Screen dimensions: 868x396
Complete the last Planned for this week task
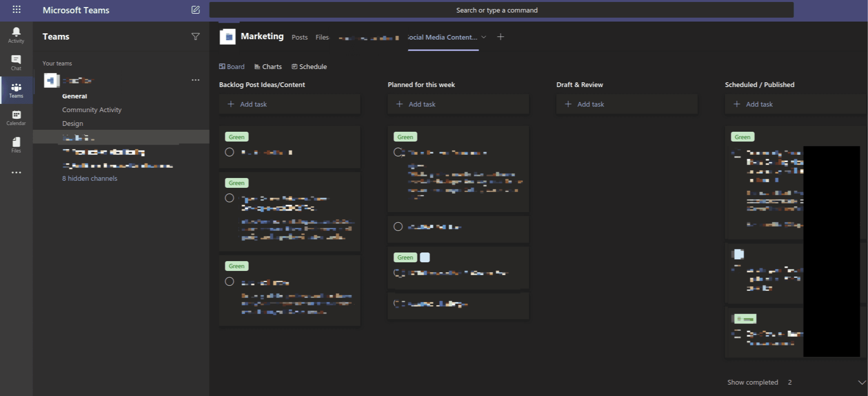(x=398, y=303)
